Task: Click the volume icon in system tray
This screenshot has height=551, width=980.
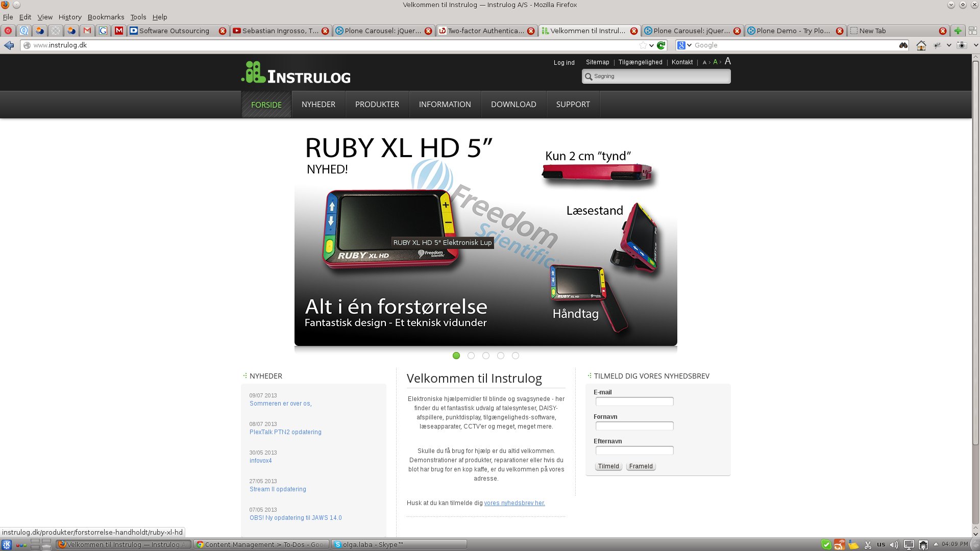Action: pyautogui.click(x=894, y=545)
